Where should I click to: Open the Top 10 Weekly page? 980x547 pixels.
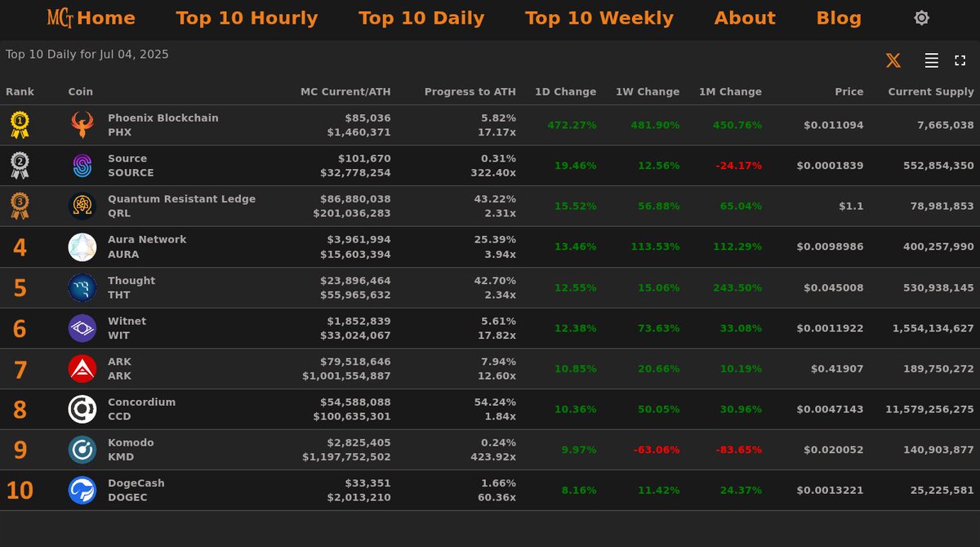pyautogui.click(x=599, y=18)
